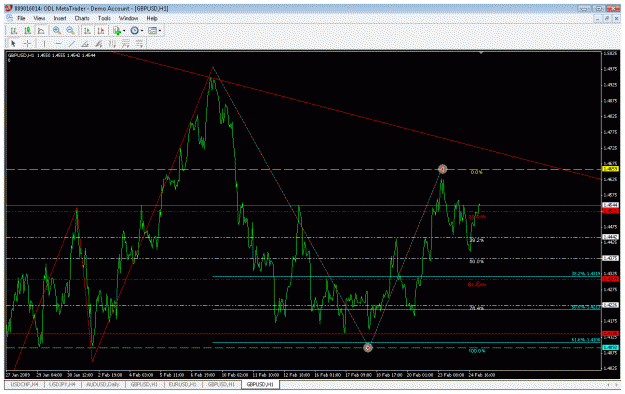625x394 pixels.
Task: Open the Window menu
Action: coord(128,18)
